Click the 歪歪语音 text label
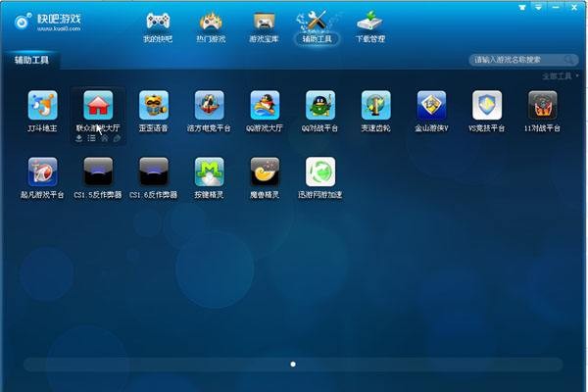The image size is (588, 392). (x=154, y=128)
